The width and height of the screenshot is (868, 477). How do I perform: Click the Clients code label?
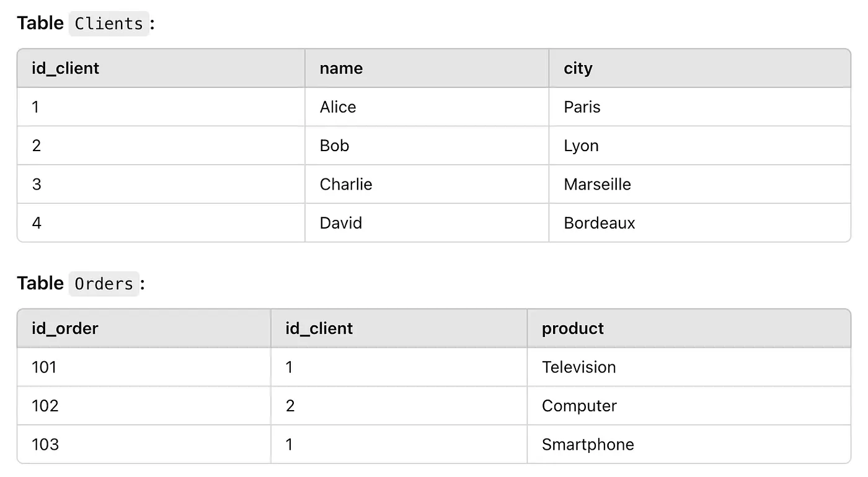point(109,24)
